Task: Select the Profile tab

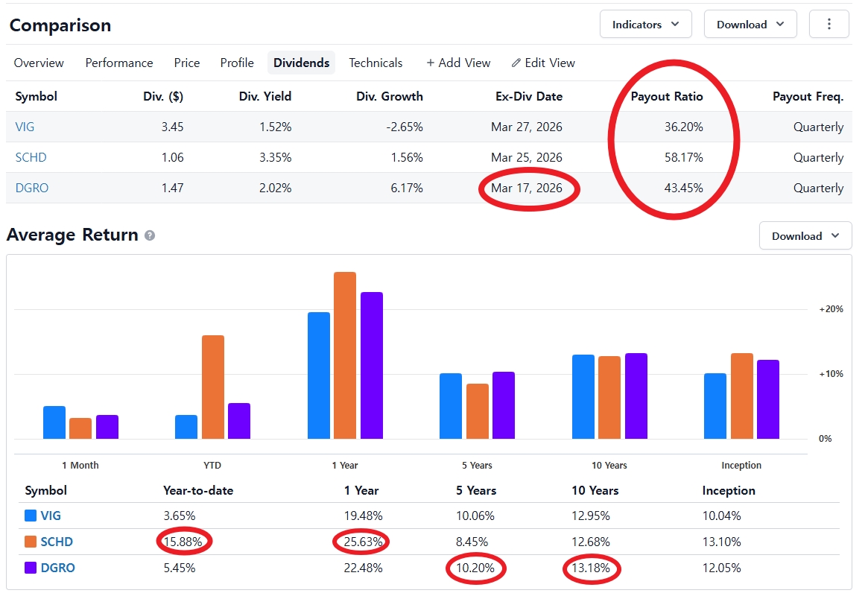Action: [x=237, y=63]
